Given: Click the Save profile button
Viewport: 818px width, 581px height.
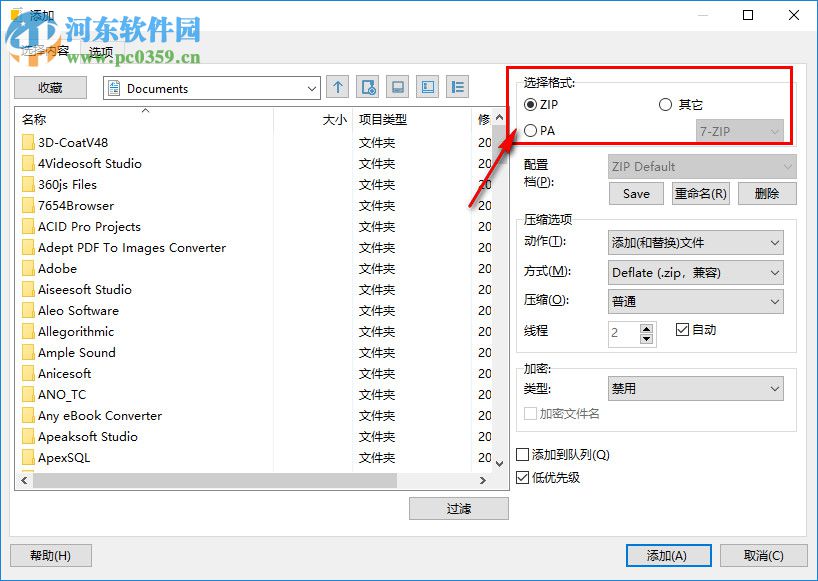Looking at the screenshot, I should click(x=636, y=193).
